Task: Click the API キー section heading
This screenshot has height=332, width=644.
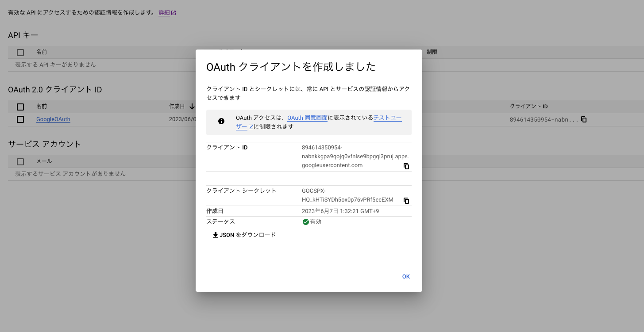Action: [x=23, y=35]
